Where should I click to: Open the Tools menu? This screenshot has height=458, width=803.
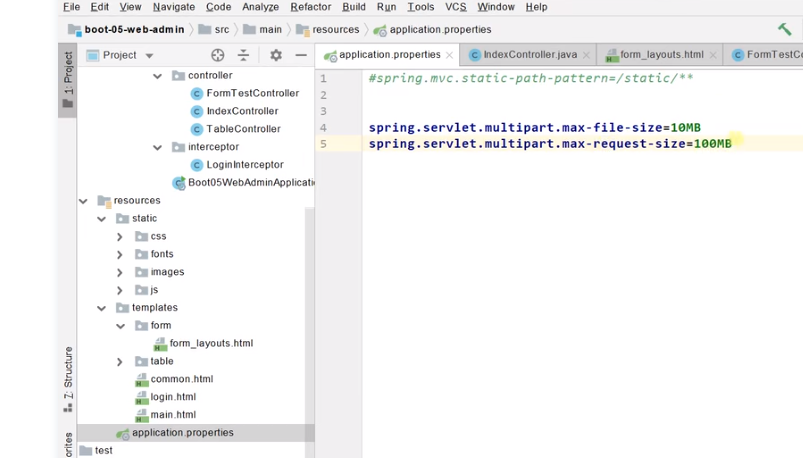[x=420, y=7]
